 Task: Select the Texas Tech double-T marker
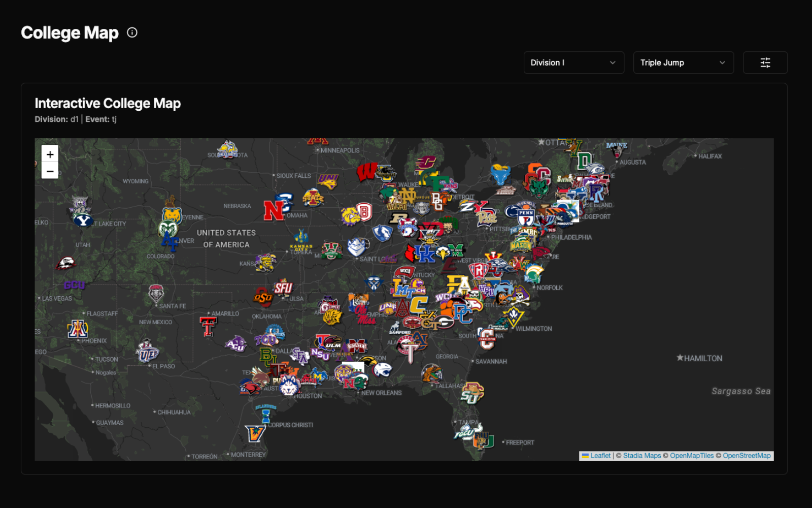coord(208,327)
